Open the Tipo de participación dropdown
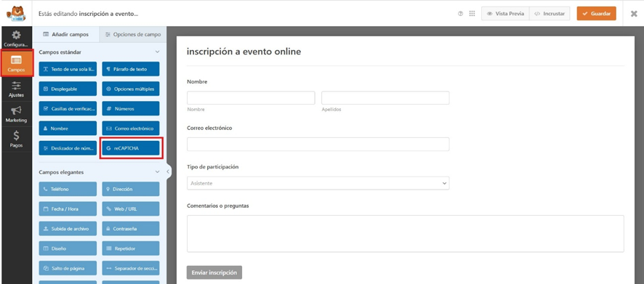Screen dimensions: 644x284 318,183
